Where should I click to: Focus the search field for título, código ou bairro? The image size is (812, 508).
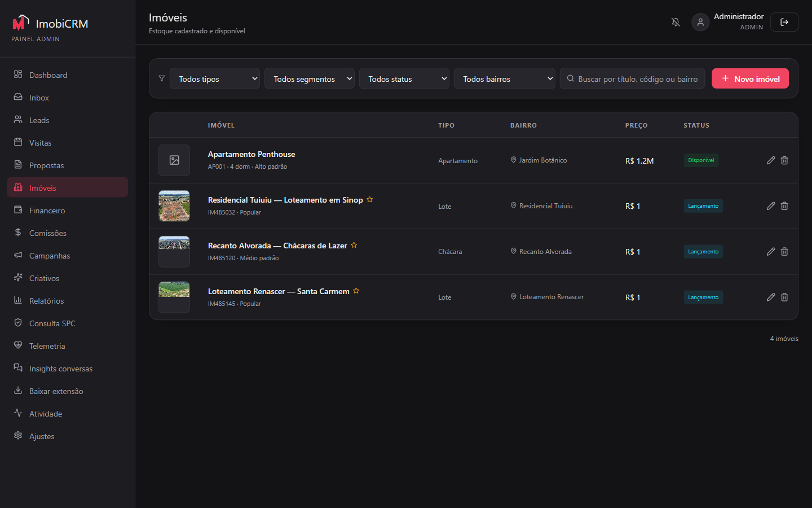pos(633,78)
